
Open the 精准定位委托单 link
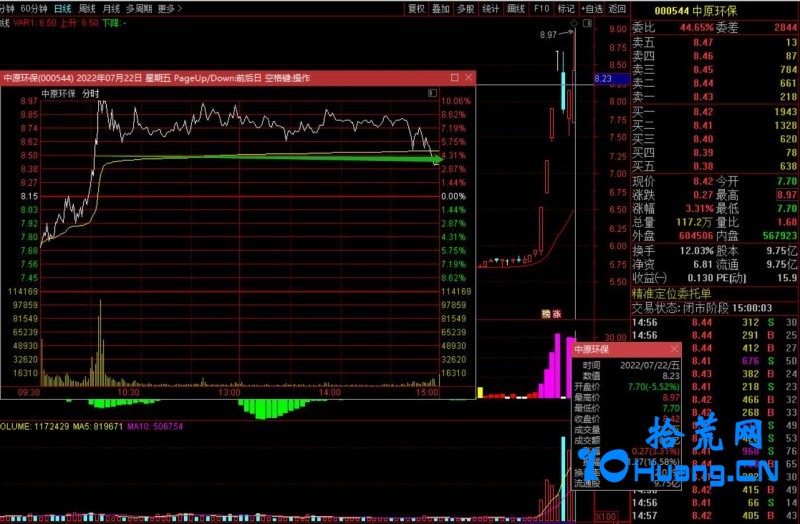coord(671,293)
